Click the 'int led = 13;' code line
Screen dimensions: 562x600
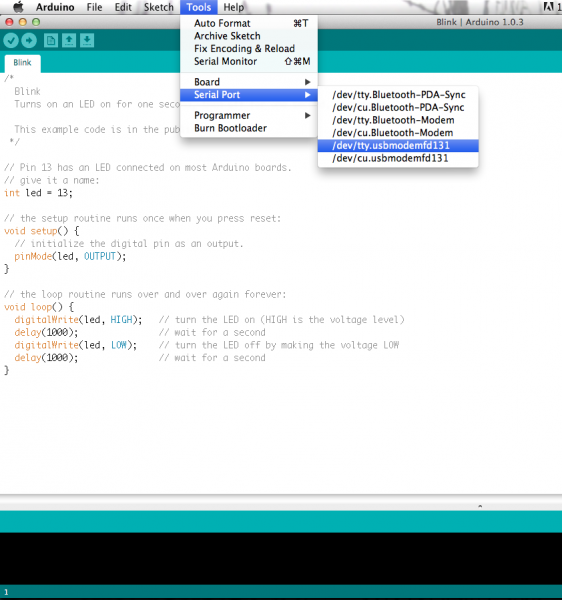[38, 193]
